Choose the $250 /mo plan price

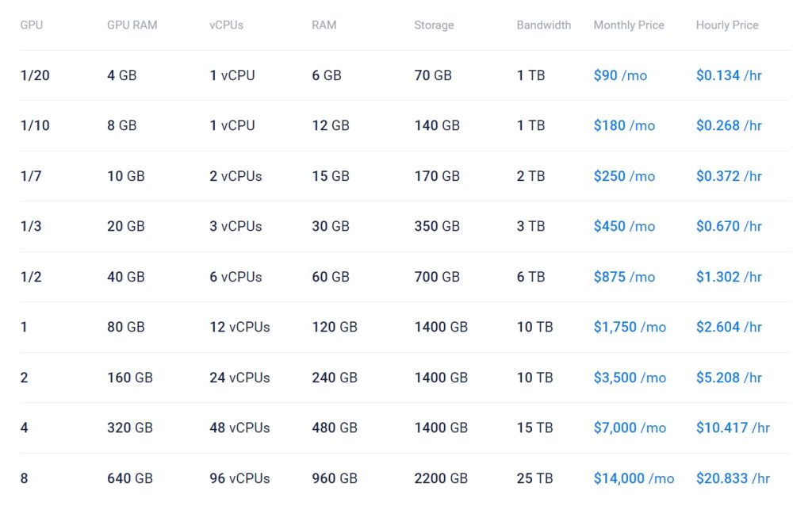tap(624, 176)
